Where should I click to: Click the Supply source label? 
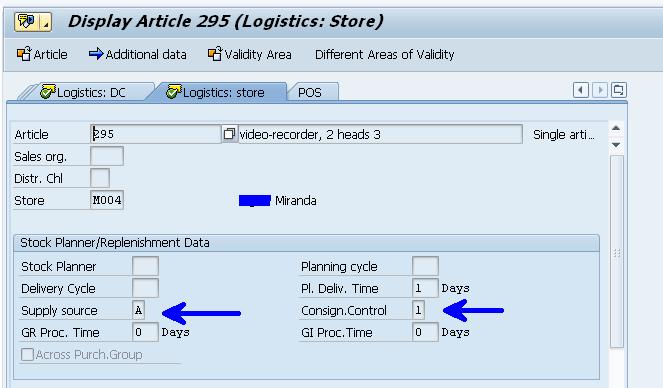tap(59, 311)
